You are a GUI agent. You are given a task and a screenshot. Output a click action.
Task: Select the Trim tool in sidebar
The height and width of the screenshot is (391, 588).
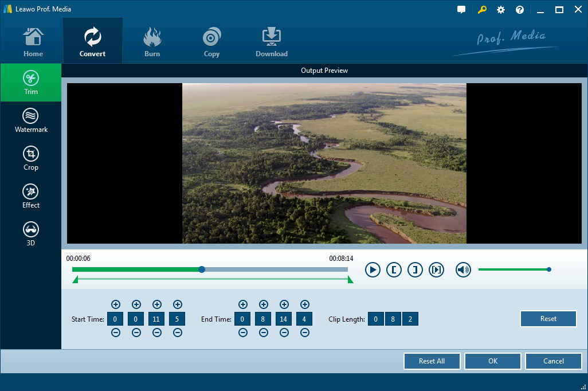[31, 83]
